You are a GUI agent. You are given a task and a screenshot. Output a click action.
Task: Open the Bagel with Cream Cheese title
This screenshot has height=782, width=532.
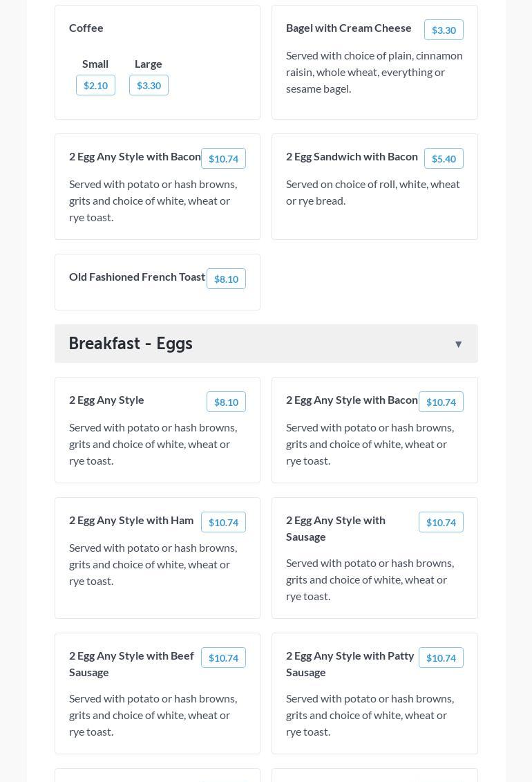[348, 28]
